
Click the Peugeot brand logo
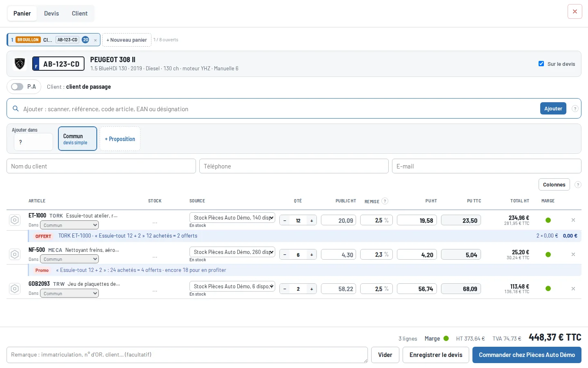tap(20, 64)
